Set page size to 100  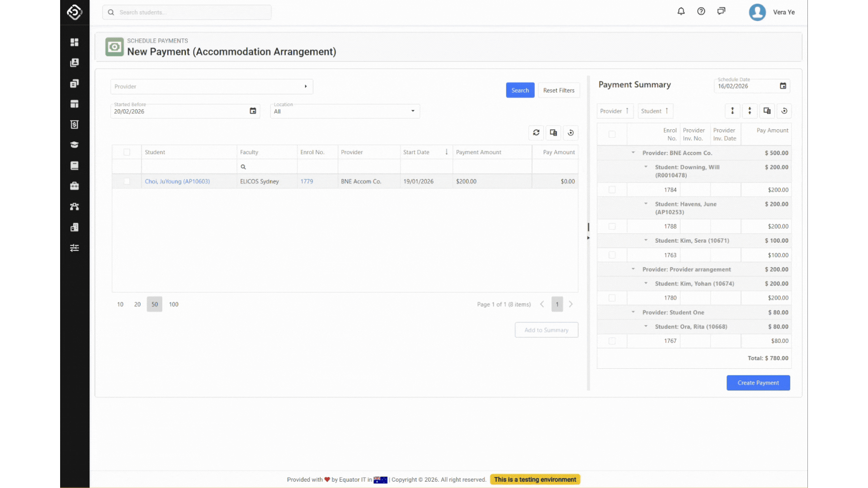pyautogui.click(x=174, y=304)
